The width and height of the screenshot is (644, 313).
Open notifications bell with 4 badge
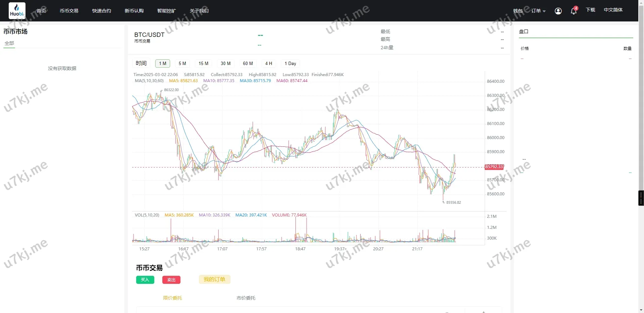[574, 11]
